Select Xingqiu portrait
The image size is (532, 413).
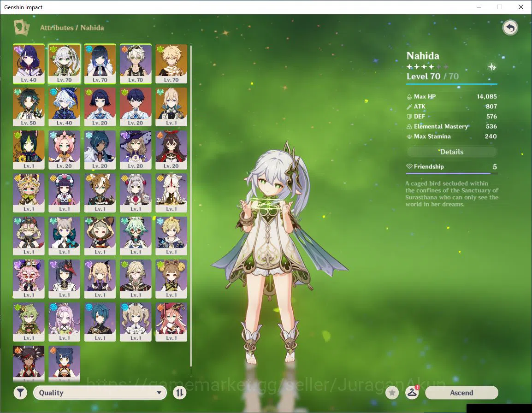(x=100, y=322)
